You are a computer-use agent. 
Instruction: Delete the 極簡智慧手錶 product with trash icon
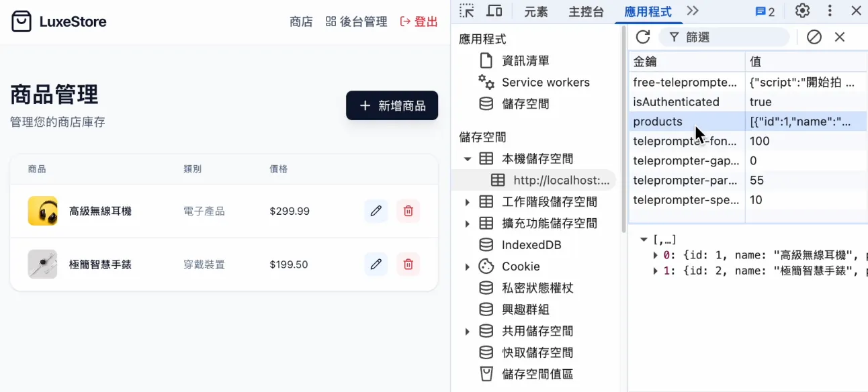408,264
